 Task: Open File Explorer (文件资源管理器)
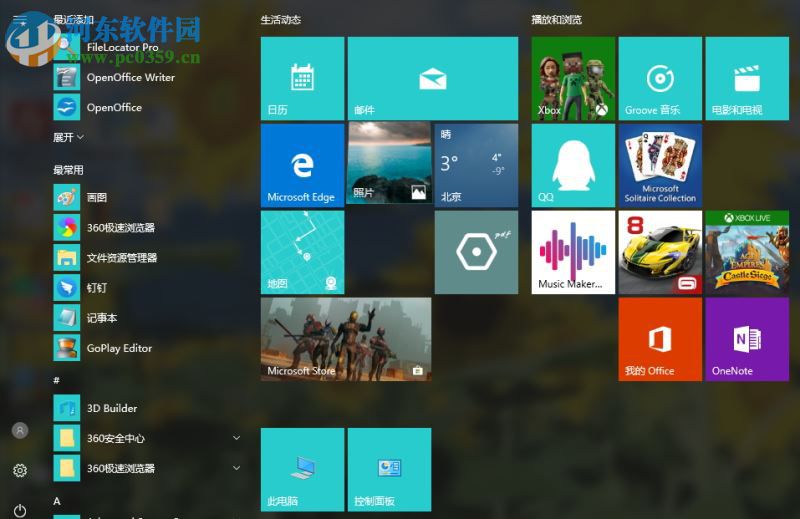tap(147, 258)
